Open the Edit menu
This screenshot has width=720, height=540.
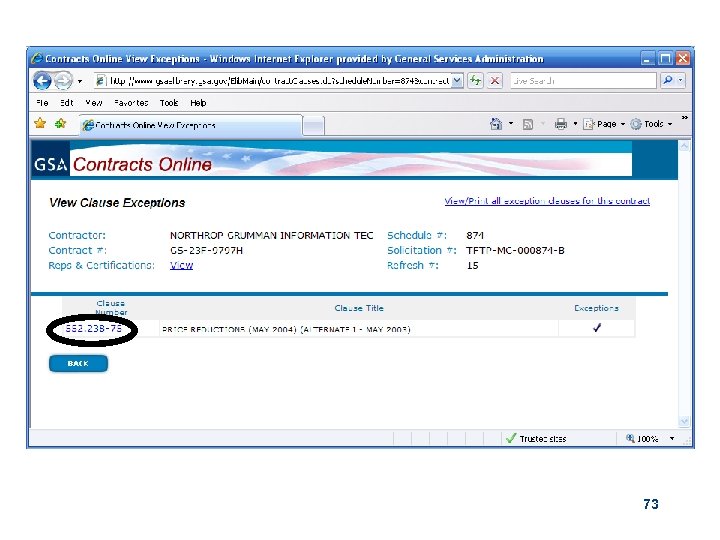[x=67, y=103]
